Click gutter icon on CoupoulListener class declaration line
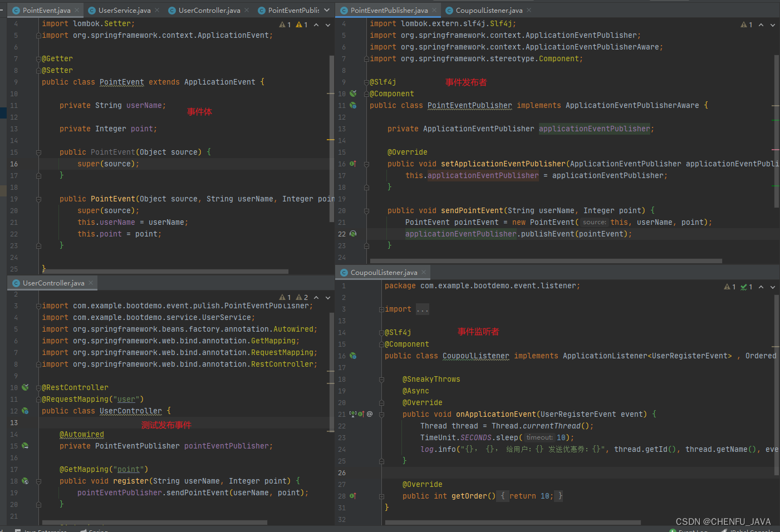 [x=353, y=356]
